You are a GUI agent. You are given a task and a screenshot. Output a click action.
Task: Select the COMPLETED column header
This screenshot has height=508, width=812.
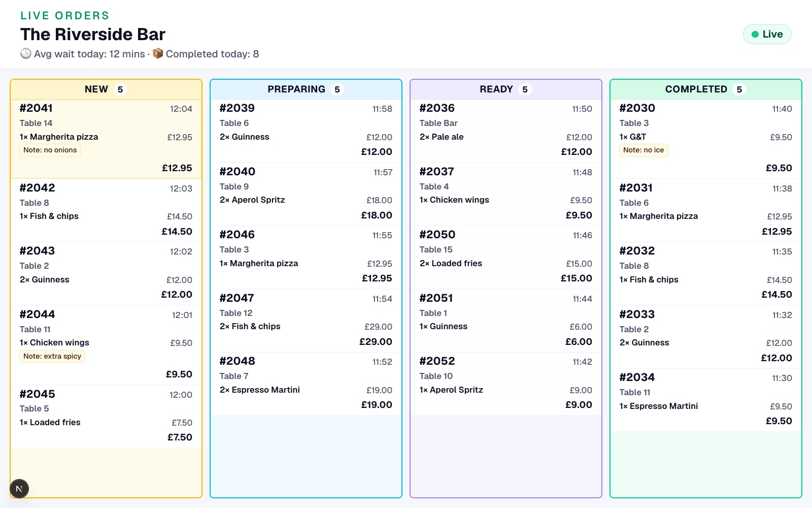tap(706, 89)
